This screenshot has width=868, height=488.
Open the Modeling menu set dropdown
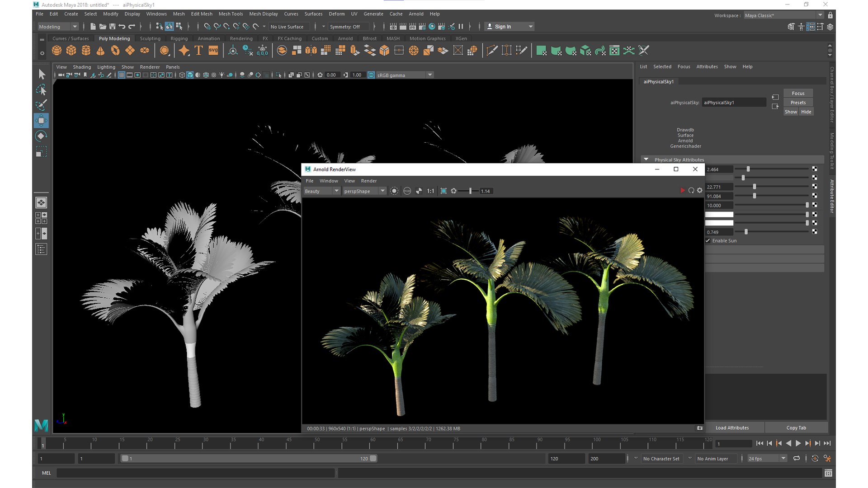pos(58,27)
